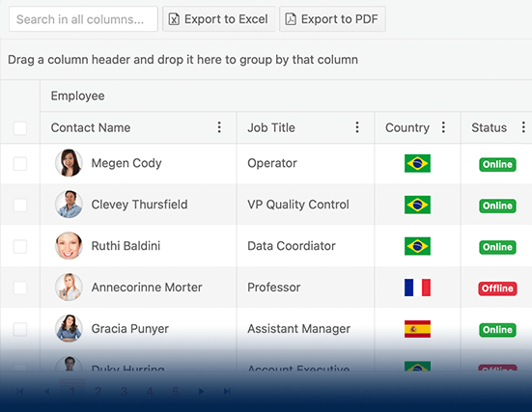532x412 pixels.
Task: Export the grid to Excel
Action: pos(218,19)
